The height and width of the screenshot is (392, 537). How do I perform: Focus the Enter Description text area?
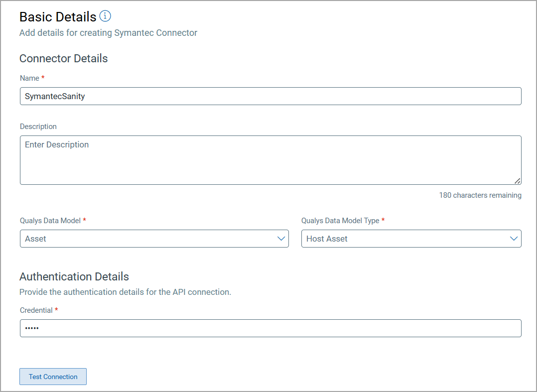[270, 160]
